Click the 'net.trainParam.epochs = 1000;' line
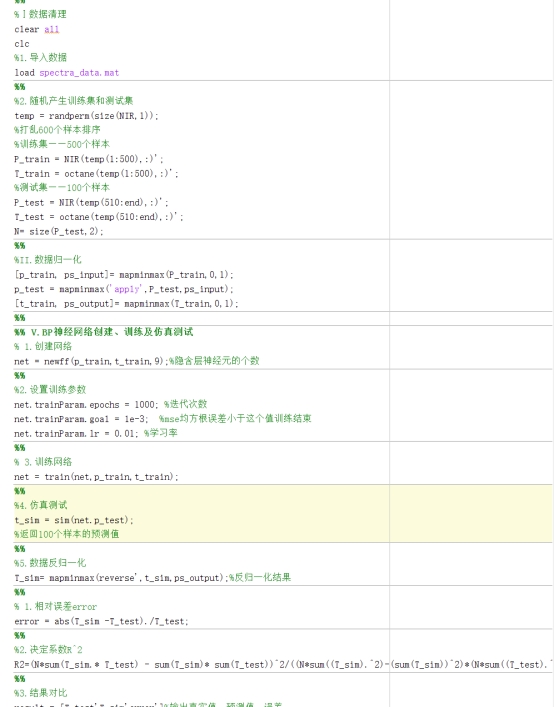The height and width of the screenshot is (707, 554). click(110, 404)
